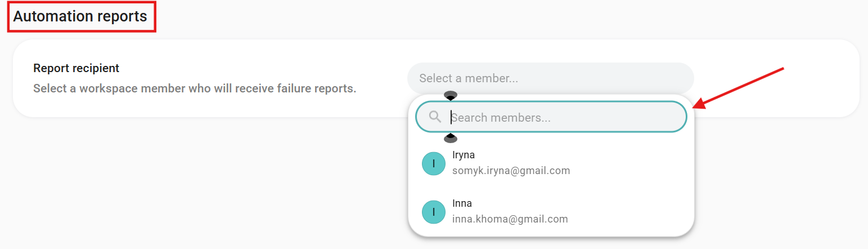This screenshot has width=868, height=249.
Task: Choose the name Inna from the member list
Action: pos(462,203)
